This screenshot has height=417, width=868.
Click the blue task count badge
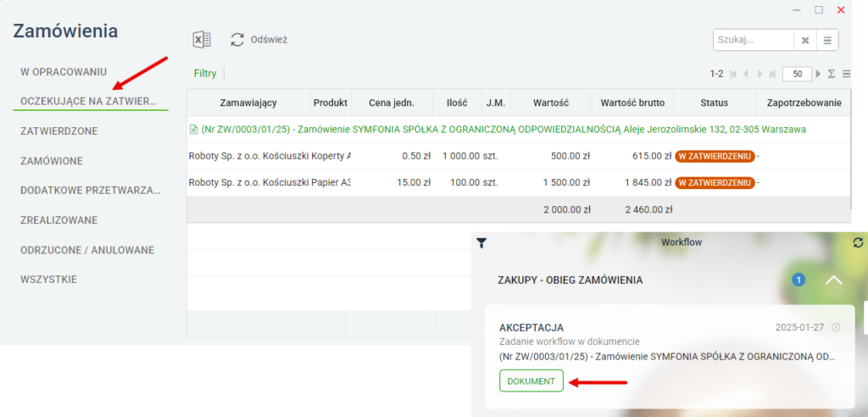click(798, 281)
